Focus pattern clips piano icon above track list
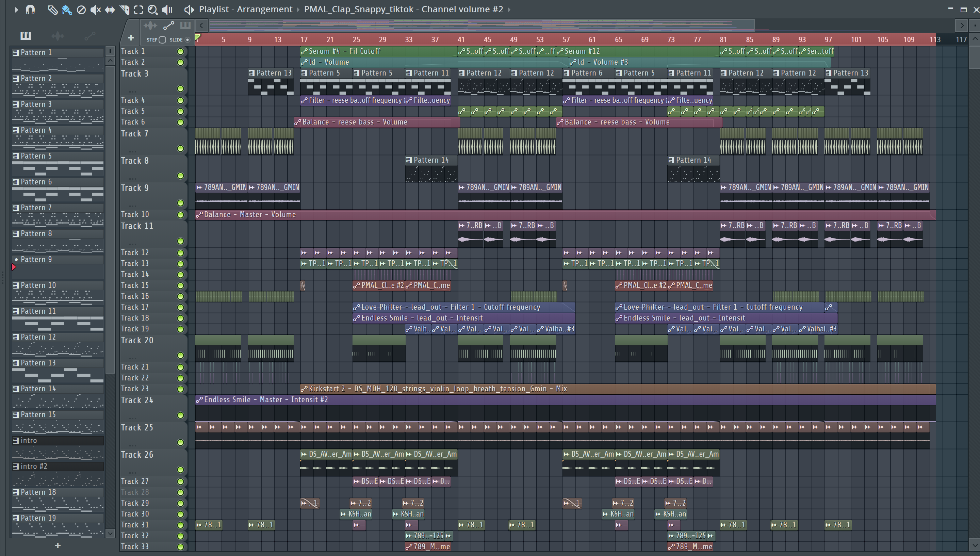Viewport: 980px width, 556px height. [185, 26]
